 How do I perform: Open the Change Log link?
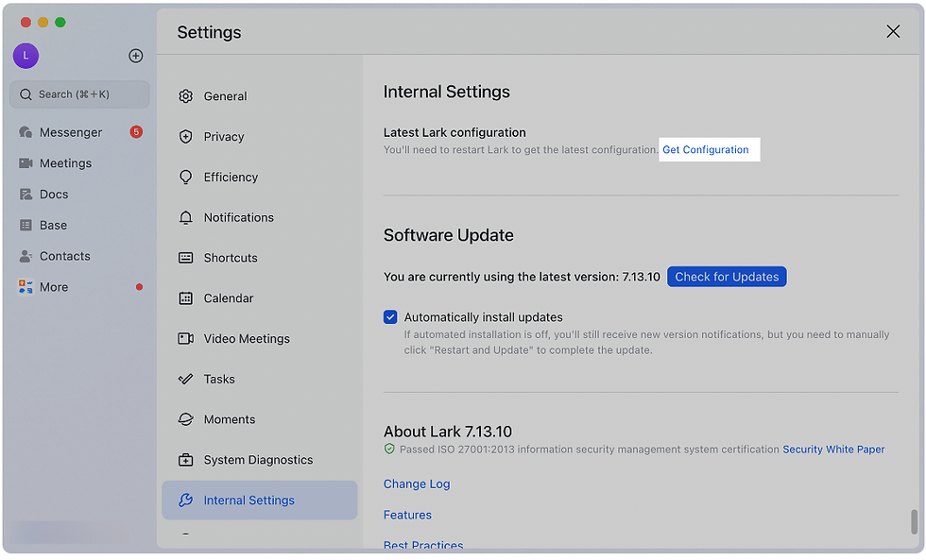pos(417,484)
